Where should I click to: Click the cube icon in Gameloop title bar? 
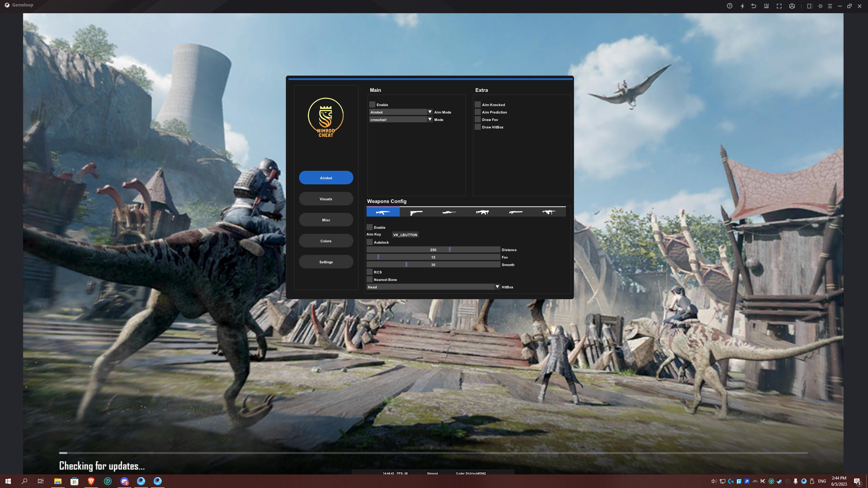tap(792, 6)
